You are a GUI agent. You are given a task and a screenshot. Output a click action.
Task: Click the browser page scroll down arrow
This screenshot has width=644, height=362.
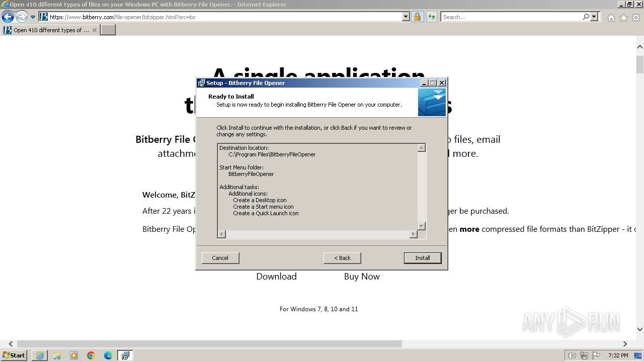point(640,330)
